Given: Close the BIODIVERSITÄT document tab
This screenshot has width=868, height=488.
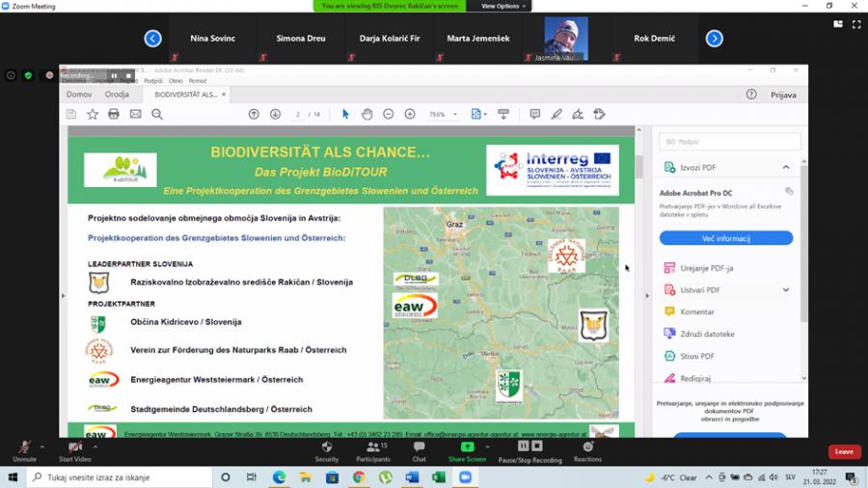Looking at the screenshot, I should point(224,95).
